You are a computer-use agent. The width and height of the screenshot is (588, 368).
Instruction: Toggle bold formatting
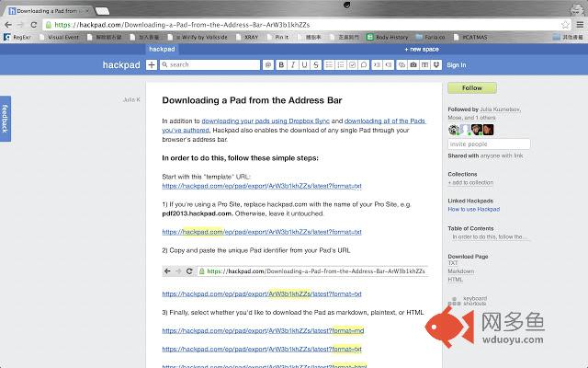click(x=281, y=65)
